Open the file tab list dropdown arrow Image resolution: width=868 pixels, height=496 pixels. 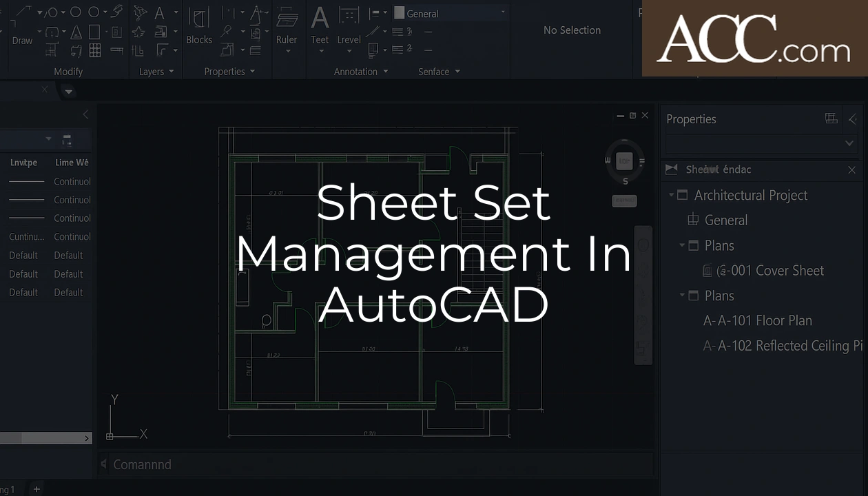click(68, 91)
